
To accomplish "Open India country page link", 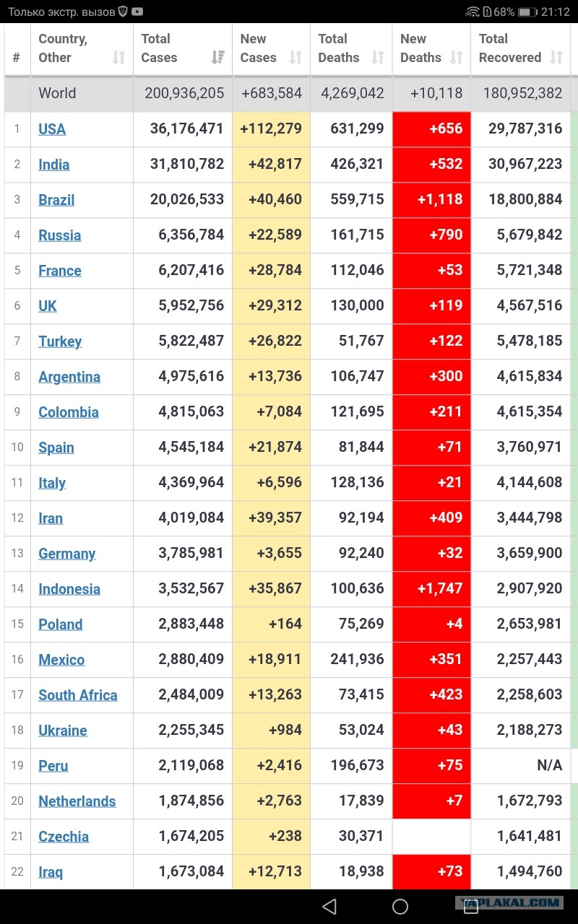I will 54,165.
